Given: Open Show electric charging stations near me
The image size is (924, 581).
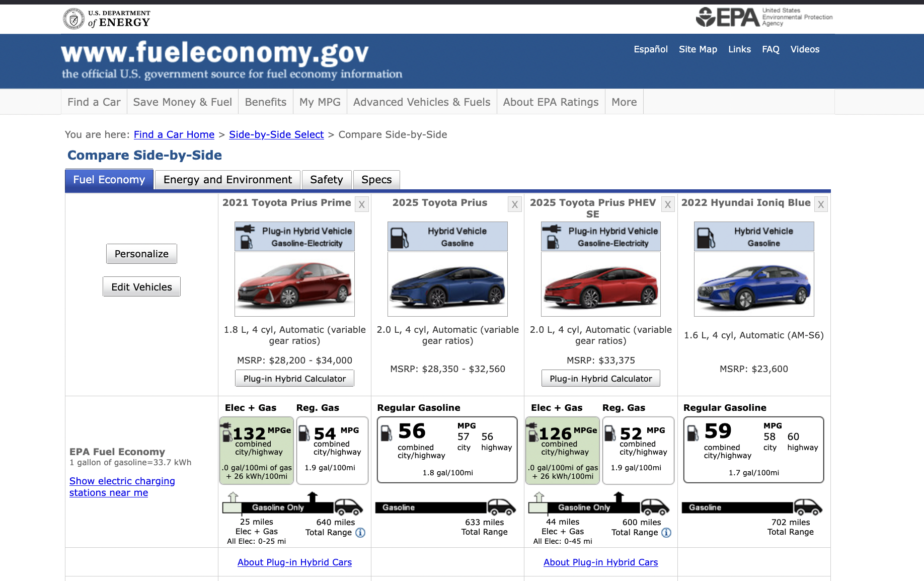Looking at the screenshot, I should click(122, 486).
